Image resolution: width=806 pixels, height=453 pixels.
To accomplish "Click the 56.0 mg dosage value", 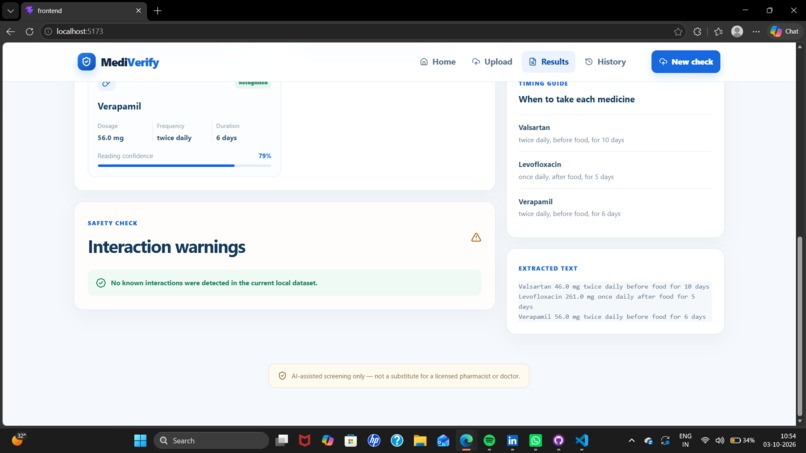I will point(111,138).
